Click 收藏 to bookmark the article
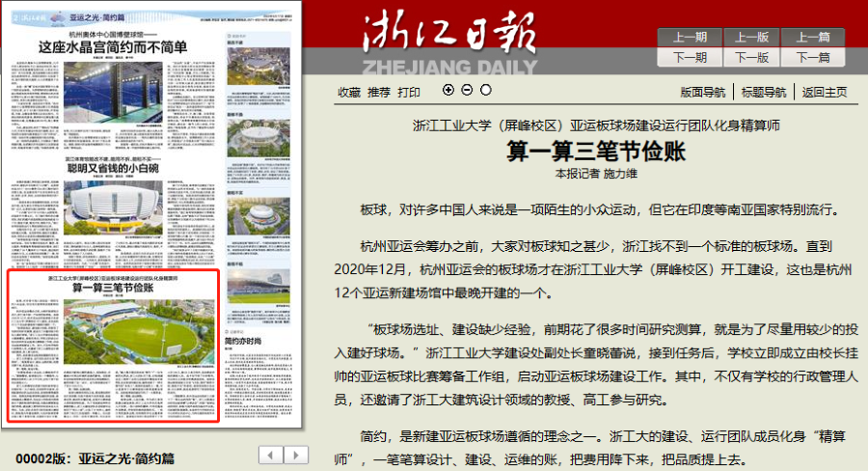 (x=349, y=93)
